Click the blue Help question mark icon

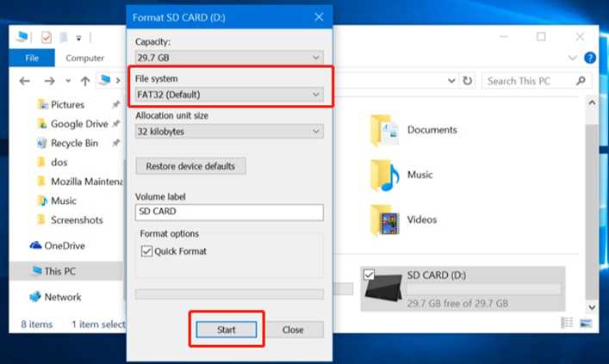coord(590,58)
